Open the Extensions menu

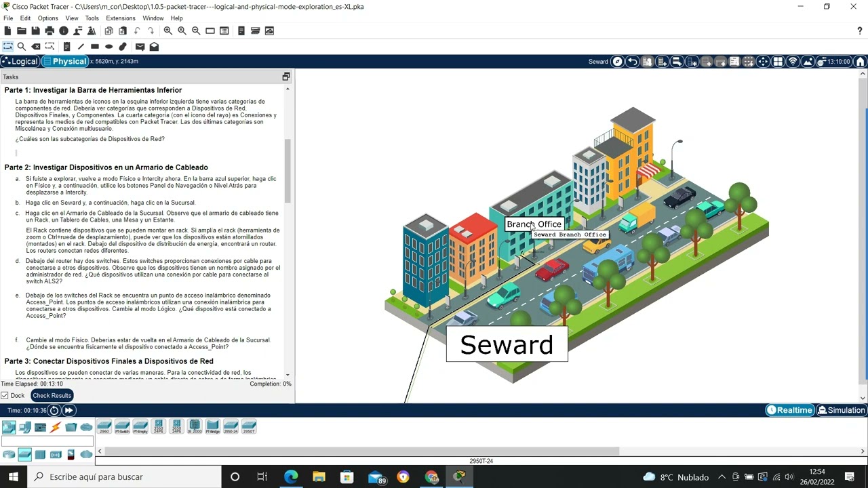(x=121, y=18)
